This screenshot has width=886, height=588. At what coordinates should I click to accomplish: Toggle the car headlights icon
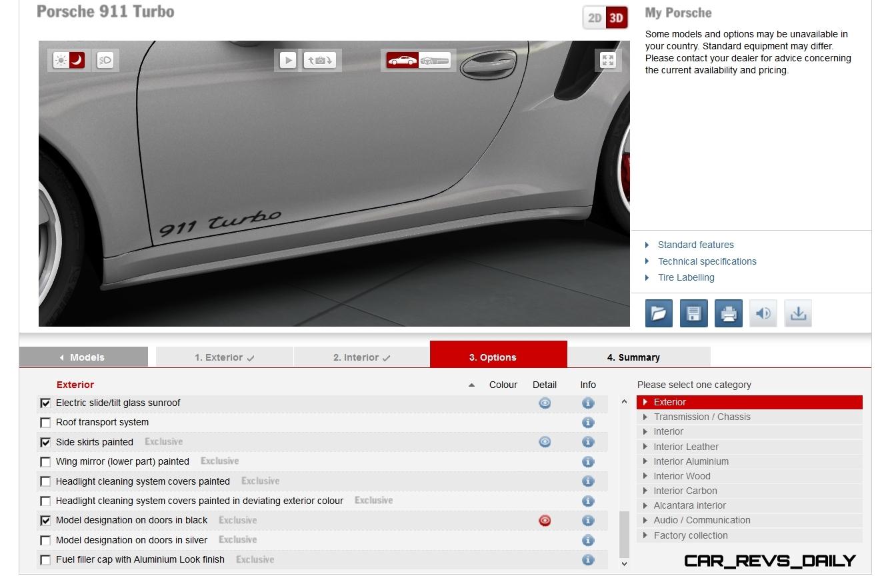pos(105,60)
